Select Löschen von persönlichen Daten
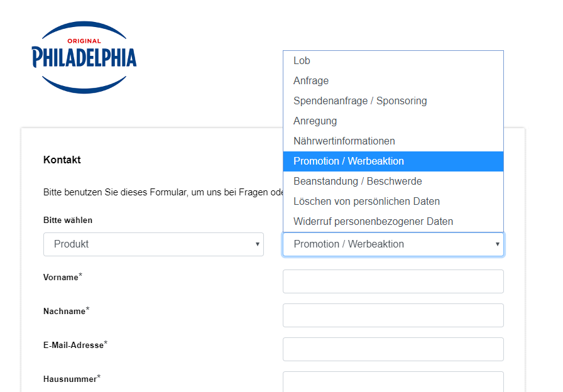The height and width of the screenshot is (392, 563). pos(393,202)
